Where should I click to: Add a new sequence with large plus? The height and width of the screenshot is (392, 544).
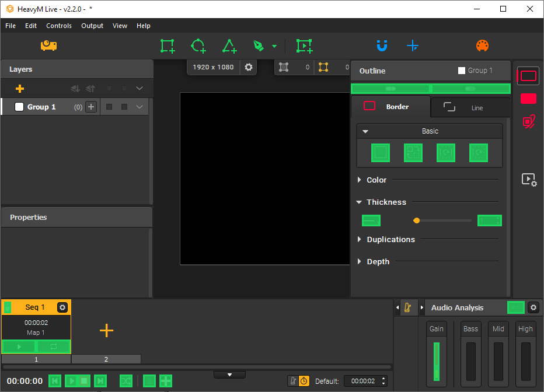(106, 331)
